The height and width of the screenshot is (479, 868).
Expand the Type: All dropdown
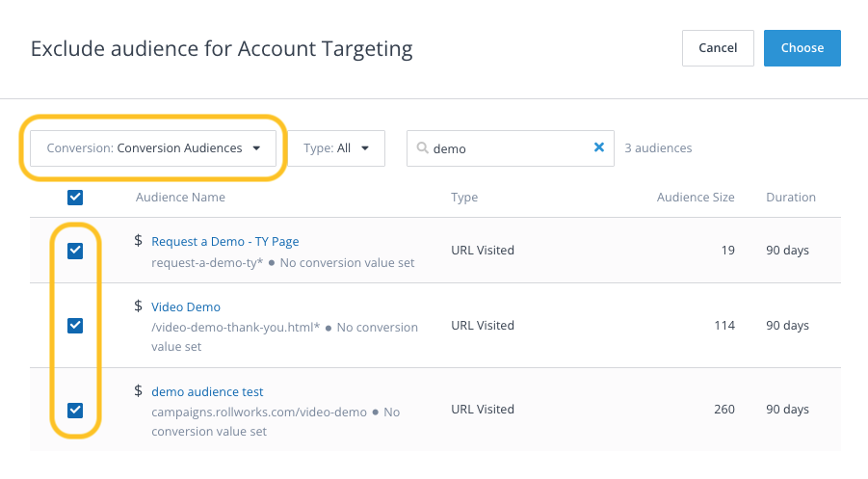[336, 148]
